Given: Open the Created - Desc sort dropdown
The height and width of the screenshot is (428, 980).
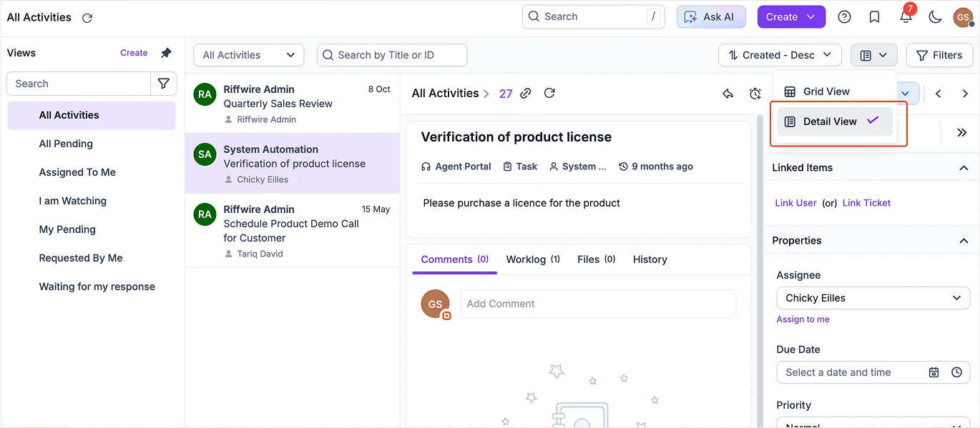Looking at the screenshot, I should tap(779, 55).
